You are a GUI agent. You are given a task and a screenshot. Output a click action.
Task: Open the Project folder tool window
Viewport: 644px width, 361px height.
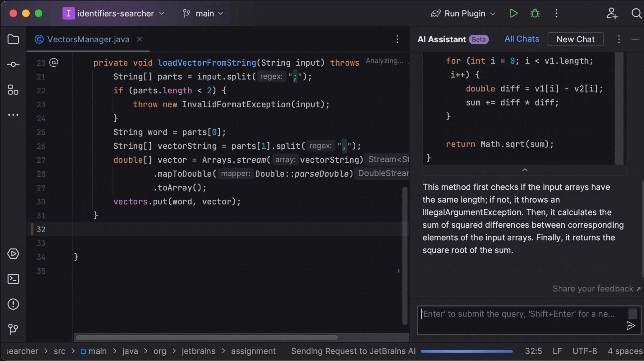(x=13, y=39)
